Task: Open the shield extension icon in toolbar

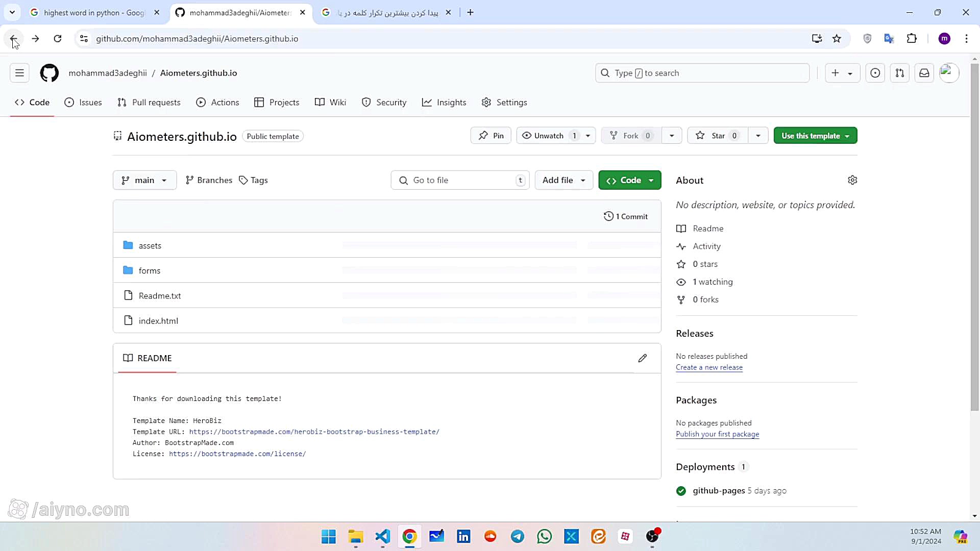Action: [867, 39]
